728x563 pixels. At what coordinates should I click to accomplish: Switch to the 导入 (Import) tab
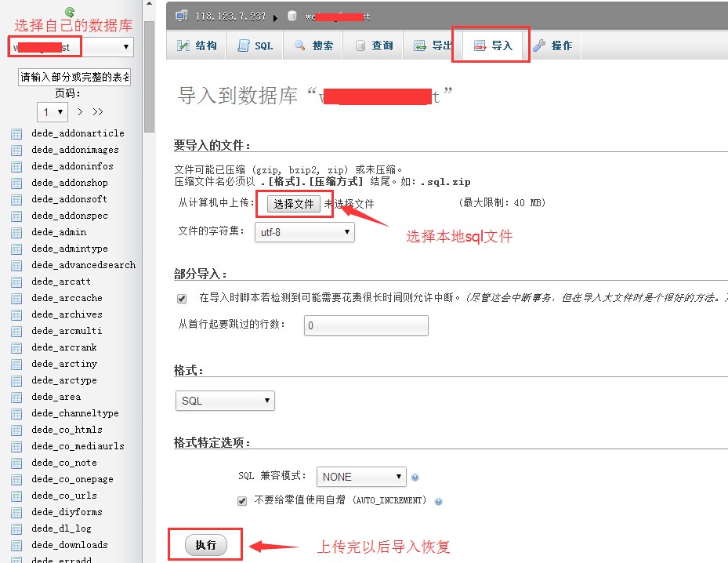tap(492, 45)
